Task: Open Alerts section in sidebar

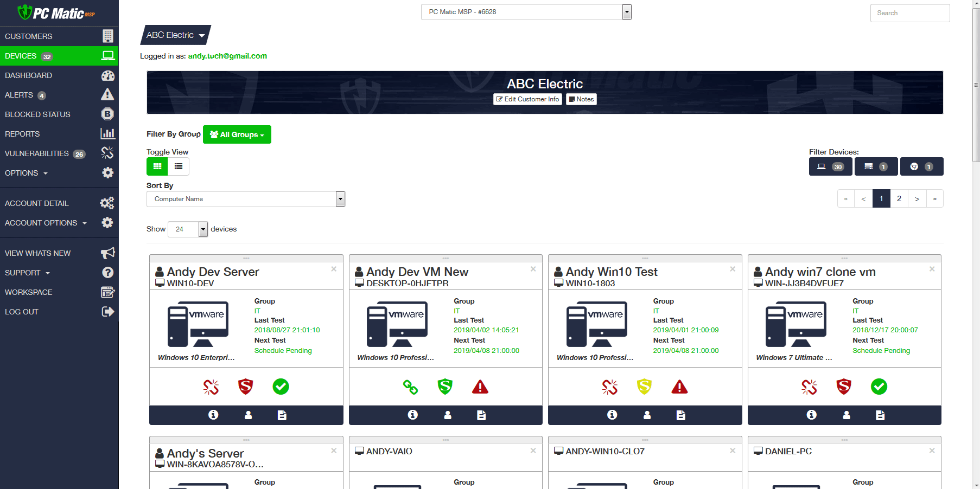Action: (x=59, y=95)
